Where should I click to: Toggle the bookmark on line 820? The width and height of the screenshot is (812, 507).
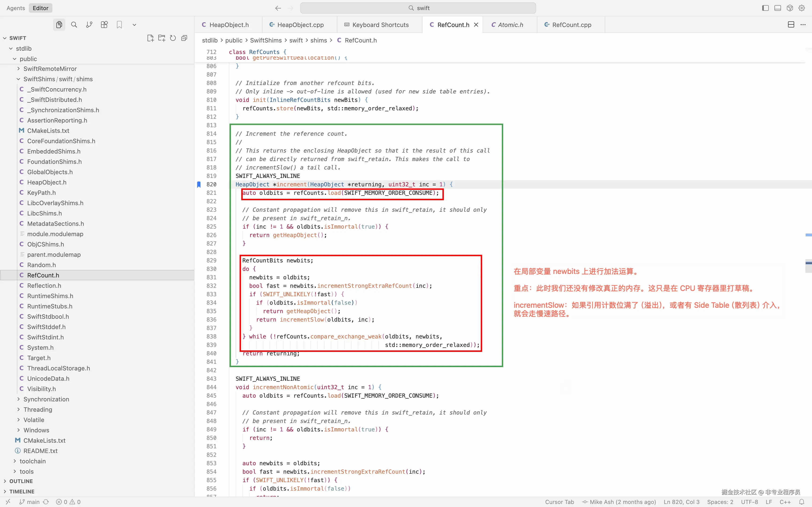(199, 184)
